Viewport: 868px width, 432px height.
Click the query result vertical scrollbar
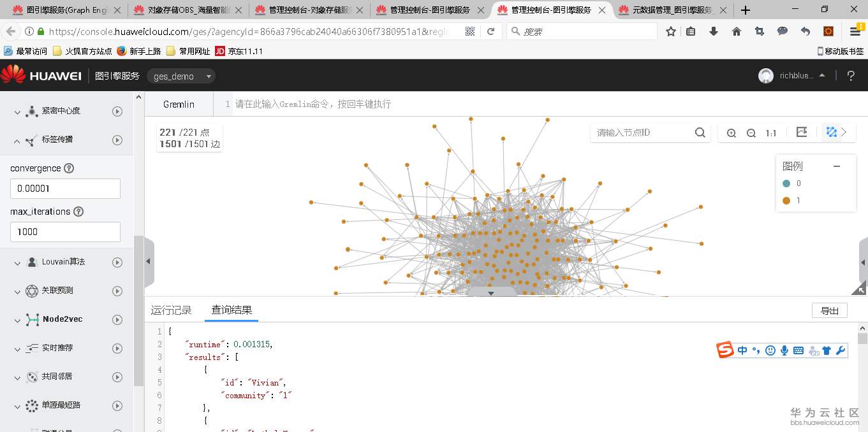click(862, 338)
